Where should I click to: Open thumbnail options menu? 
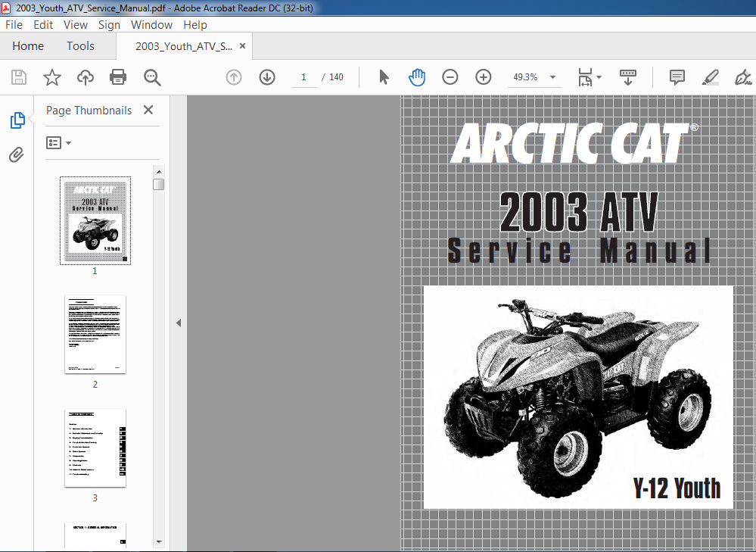[x=58, y=143]
